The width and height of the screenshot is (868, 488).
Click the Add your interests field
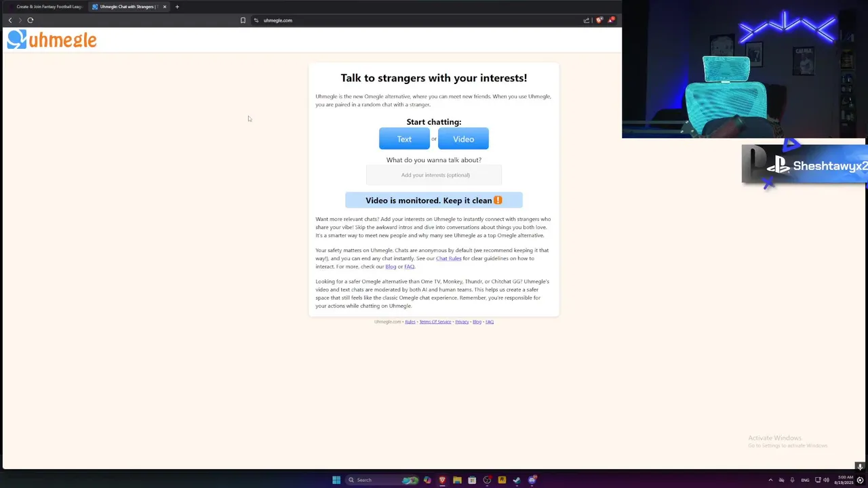(x=434, y=175)
